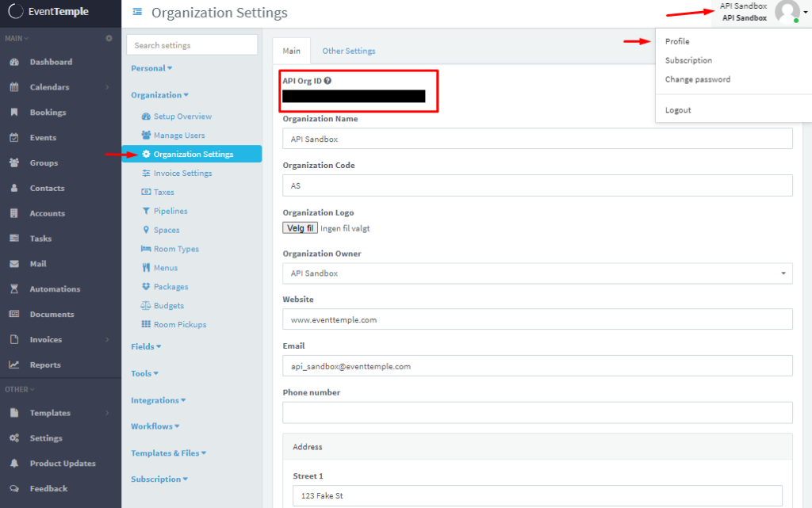Toggle the sidebar with the hamburger icon
This screenshot has width=812, height=508.
pyautogui.click(x=137, y=11)
